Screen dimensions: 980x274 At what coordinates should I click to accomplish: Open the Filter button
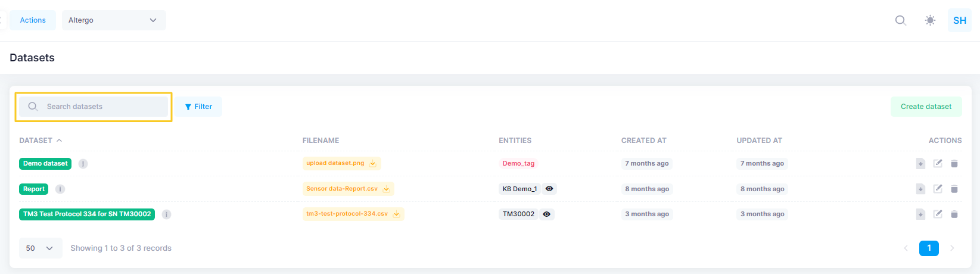199,107
